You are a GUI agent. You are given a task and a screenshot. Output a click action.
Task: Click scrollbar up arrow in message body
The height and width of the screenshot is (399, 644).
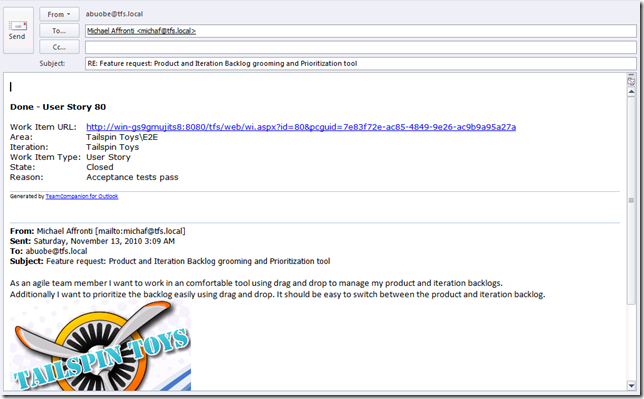pos(631,92)
